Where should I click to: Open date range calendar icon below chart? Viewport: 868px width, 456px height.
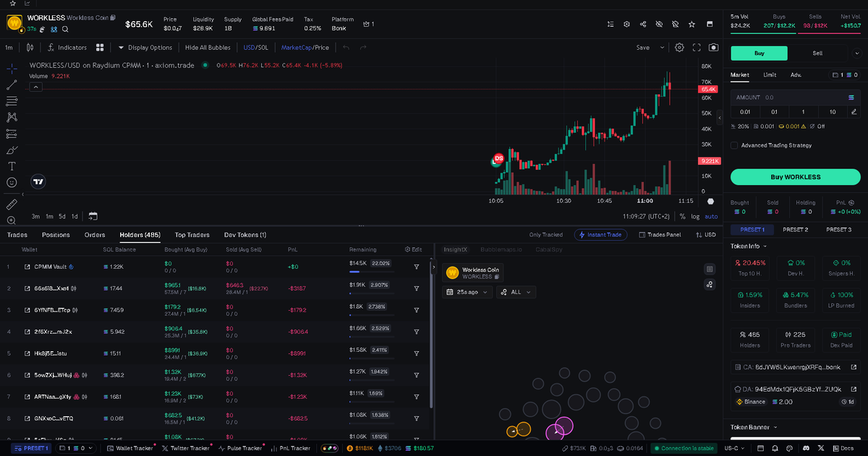click(x=93, y=216)
